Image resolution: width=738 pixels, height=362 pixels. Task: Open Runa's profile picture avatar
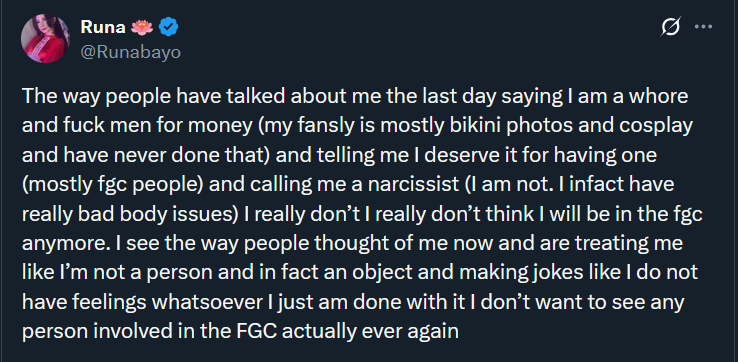[x=45, y=39]
